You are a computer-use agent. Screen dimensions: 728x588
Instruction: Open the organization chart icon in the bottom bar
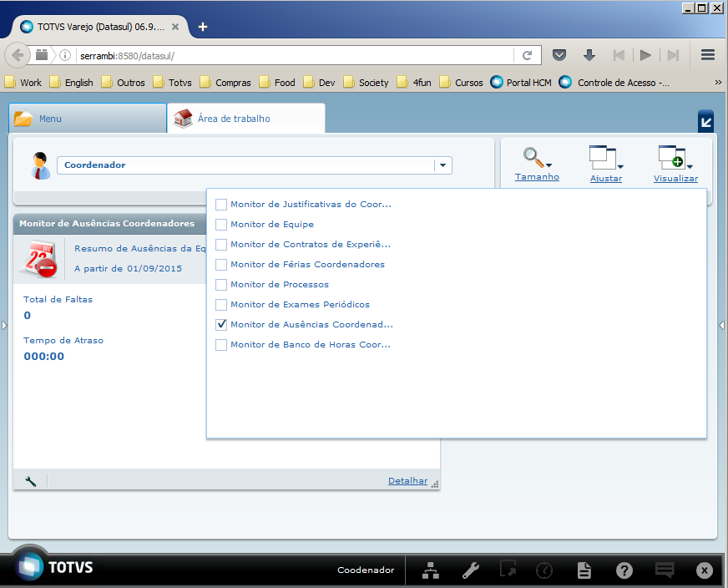431,570
